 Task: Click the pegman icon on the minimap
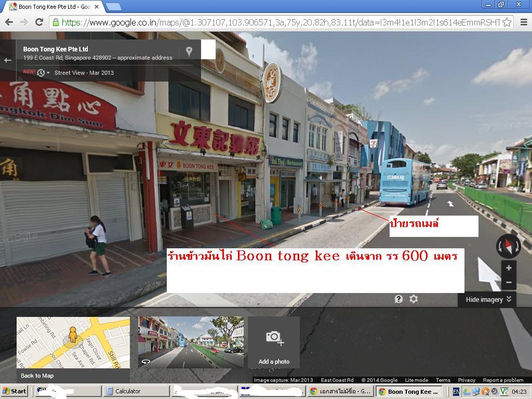(73, 335)
